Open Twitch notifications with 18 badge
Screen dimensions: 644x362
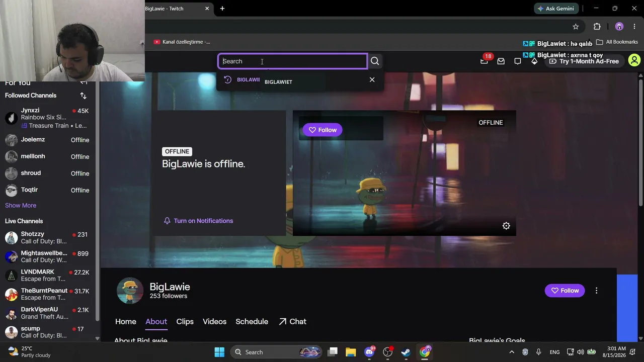click(x=484, y=61)
